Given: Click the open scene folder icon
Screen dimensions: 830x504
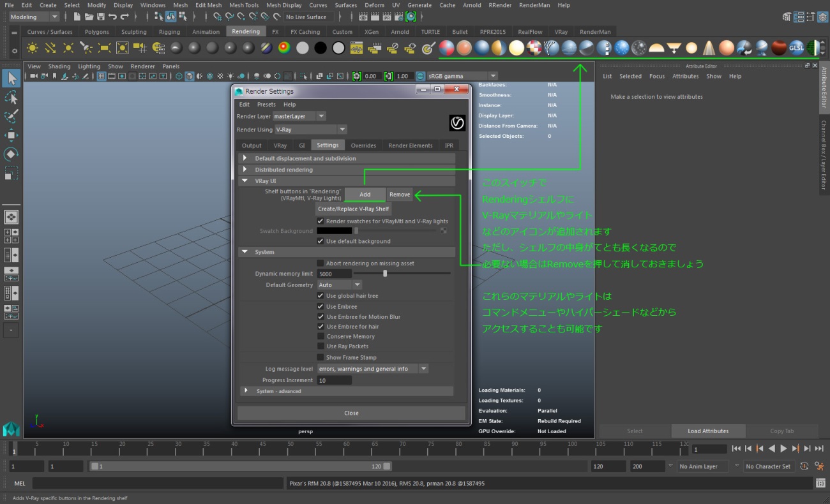Looking at the screenshot, I should tap(88, 17).
